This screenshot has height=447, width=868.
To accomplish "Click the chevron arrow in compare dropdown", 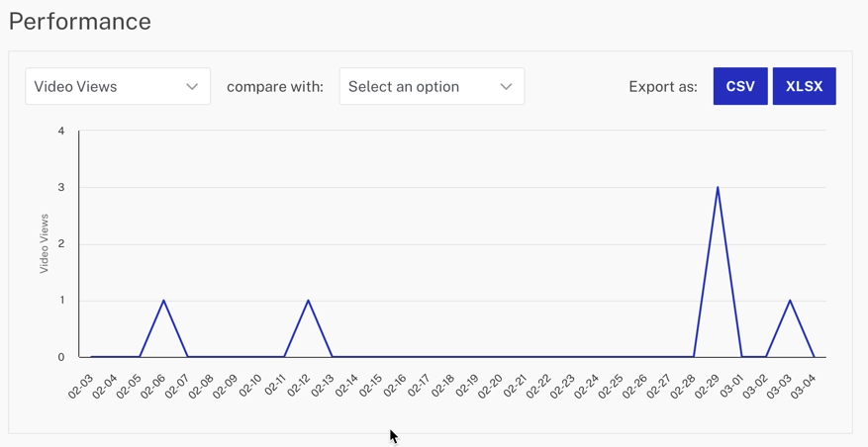I will [x=506, y=87].
